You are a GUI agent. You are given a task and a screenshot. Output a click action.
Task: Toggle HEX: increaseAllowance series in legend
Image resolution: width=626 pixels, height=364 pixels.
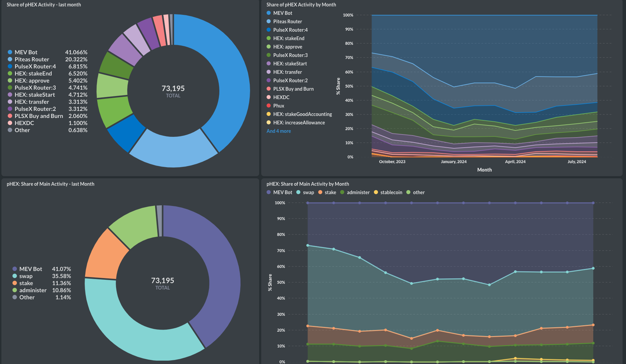point(296,123)
